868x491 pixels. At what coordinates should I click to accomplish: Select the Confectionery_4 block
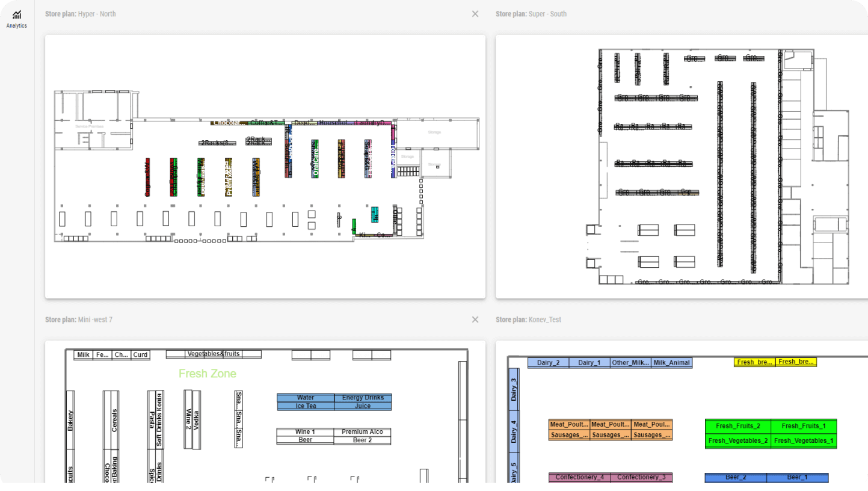pyautogui.click(x=579, y=477)
